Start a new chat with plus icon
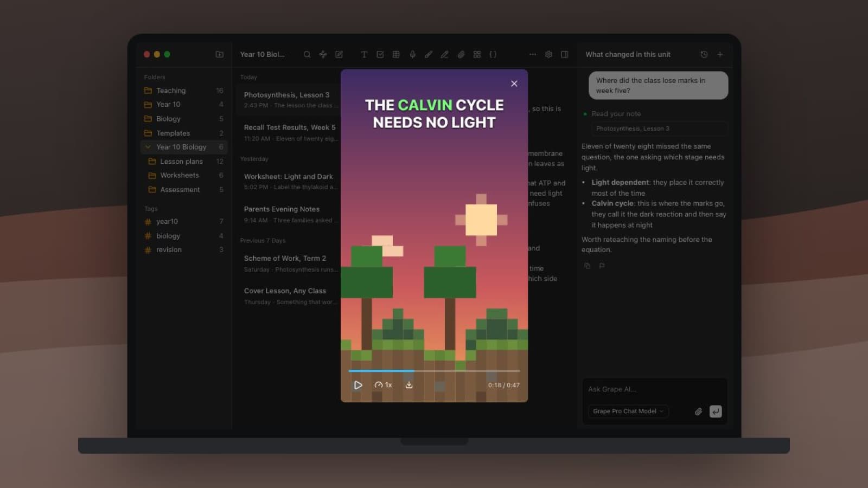This screenshot has height=488, width=868. point(720,54)
